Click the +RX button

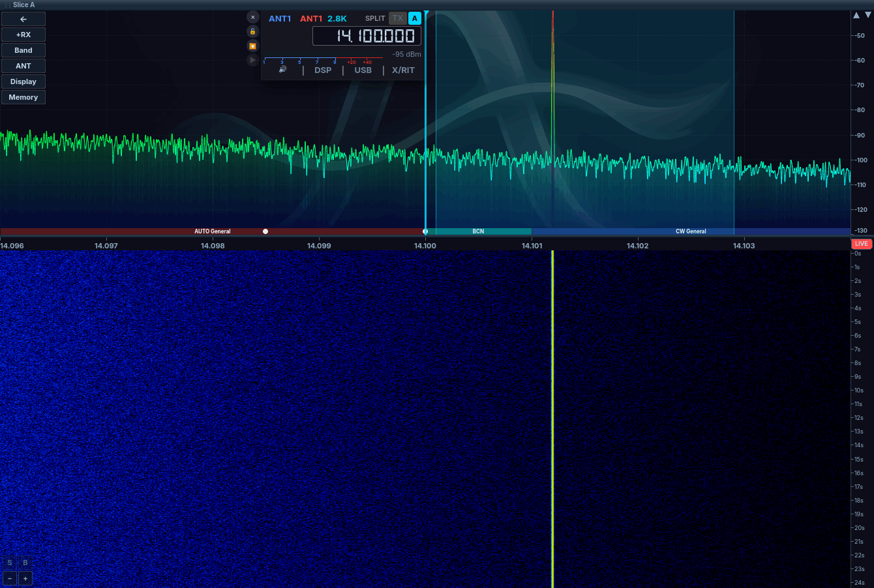23,35
